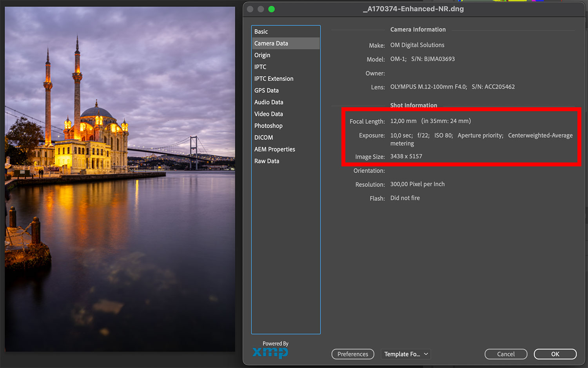
Task: Expand the Template Folder dropdown
Action: [x=406, y=354]
